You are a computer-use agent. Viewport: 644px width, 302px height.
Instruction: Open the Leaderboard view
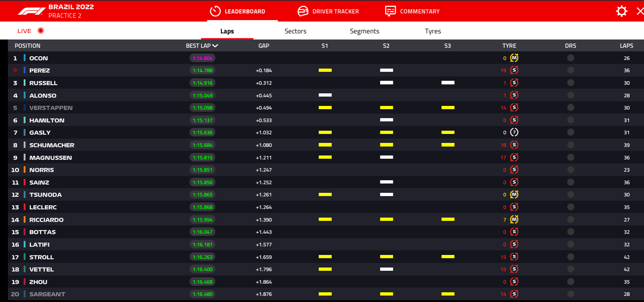coord(238,11)
